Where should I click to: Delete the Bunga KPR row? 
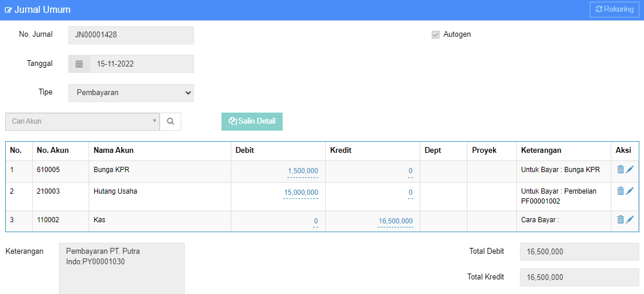click(x=621, y=169)
